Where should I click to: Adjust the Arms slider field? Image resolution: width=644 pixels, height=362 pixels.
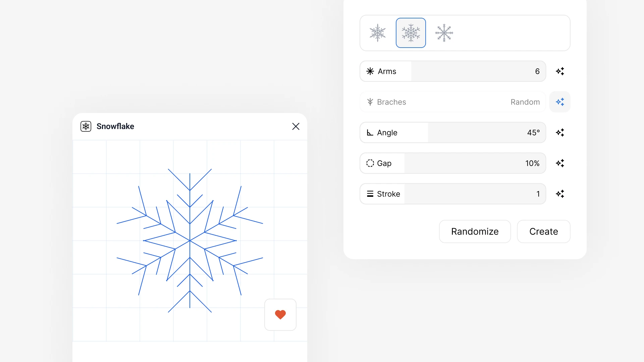[x=453, y=71]
